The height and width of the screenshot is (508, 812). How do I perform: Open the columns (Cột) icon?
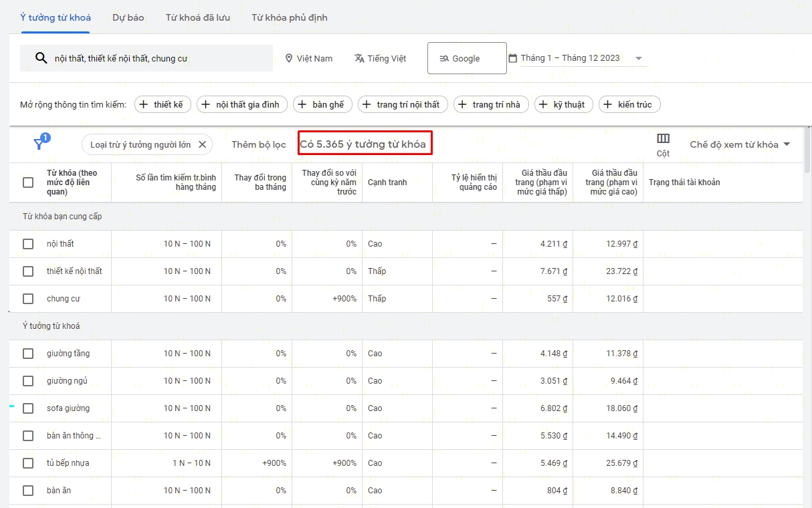(x=663, y=139)
